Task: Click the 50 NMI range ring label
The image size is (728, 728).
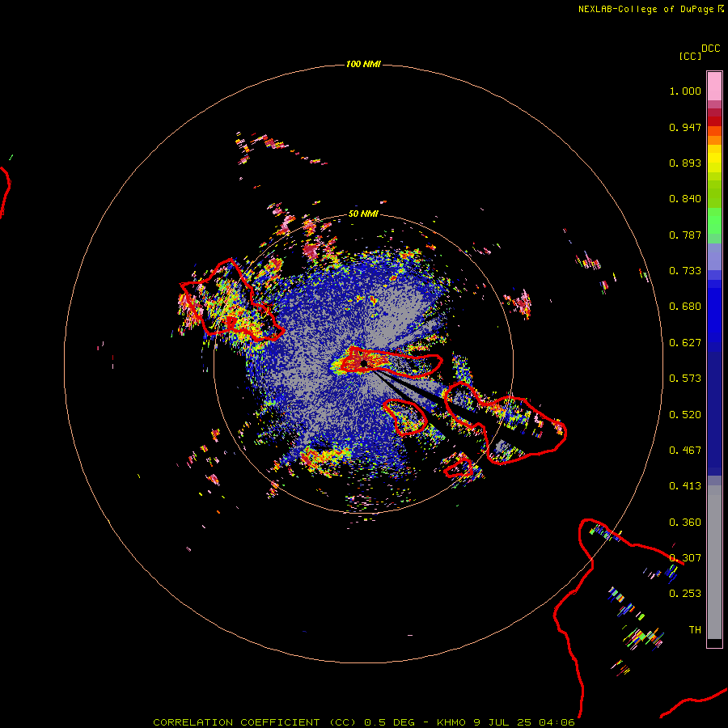Action: (x=363, y=214)
